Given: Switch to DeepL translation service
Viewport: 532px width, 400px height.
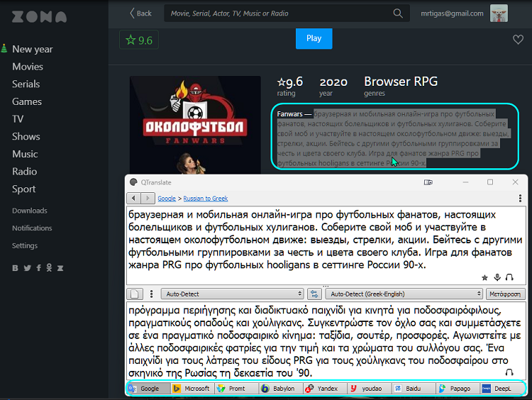Looking at the screenshot, I should (x=501, y=389).
